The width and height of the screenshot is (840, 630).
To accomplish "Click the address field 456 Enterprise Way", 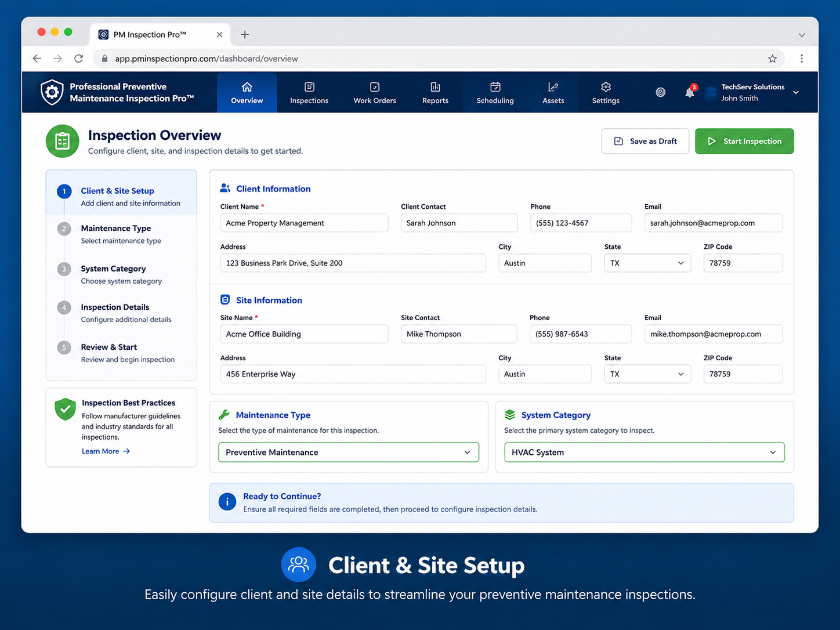I will pyautogui.click(x=353, y=374).
